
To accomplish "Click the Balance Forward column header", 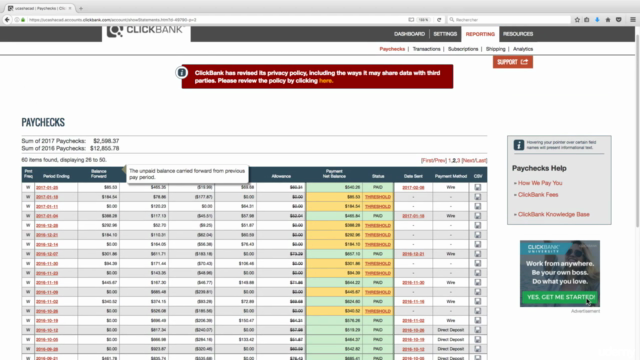I will coord(98,174).
